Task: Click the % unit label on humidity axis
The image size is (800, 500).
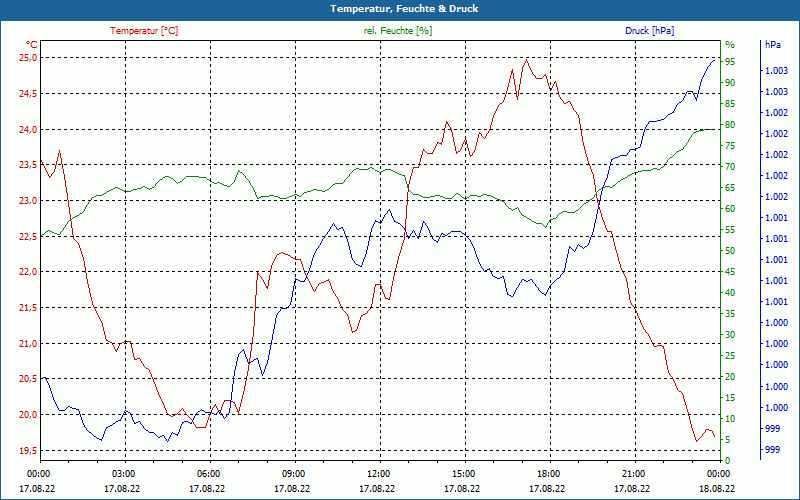Action: click(730, 44)
